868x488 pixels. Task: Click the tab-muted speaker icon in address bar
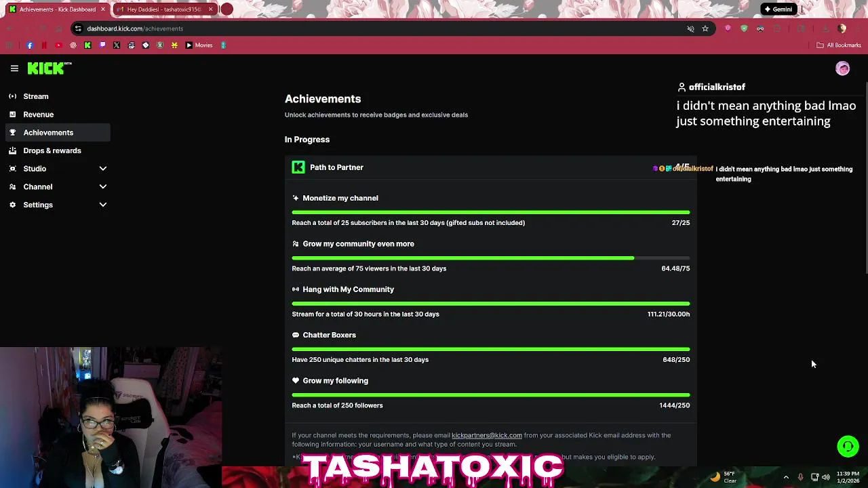pos(690,28)
